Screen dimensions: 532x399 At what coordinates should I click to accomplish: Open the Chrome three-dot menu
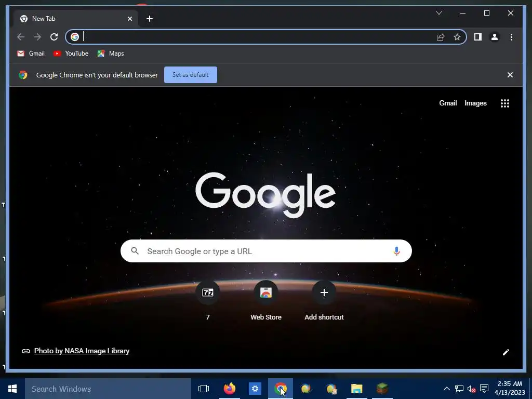click(x=511, y=37)
